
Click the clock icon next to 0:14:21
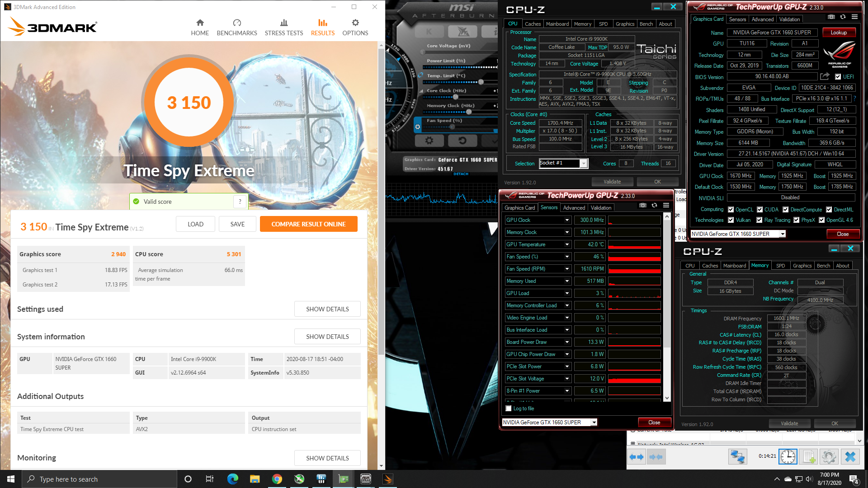tap(788, 457)
